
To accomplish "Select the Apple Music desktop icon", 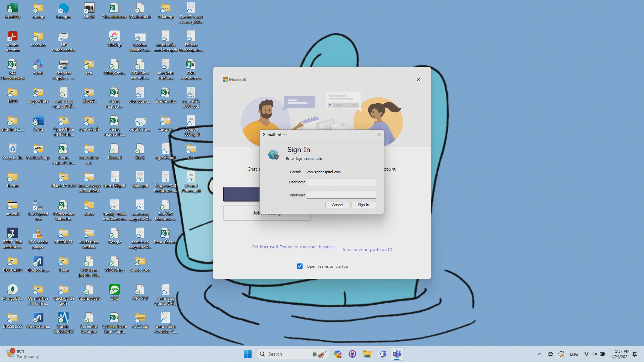I will (89, 293).
